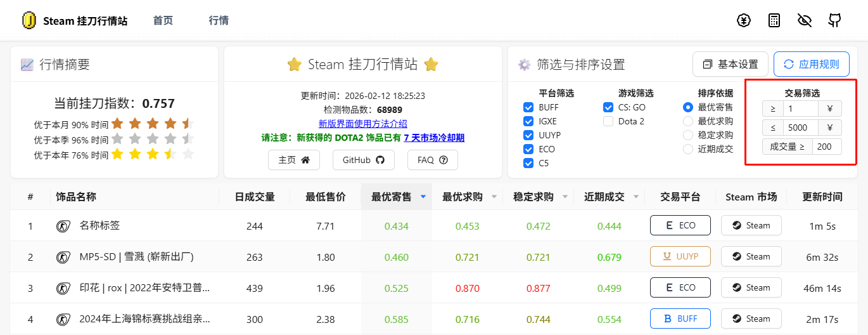Viewport: 868px width, 335px height.
Task: Open the 7 天市场冷却期 link
Action: coord(434,138)
